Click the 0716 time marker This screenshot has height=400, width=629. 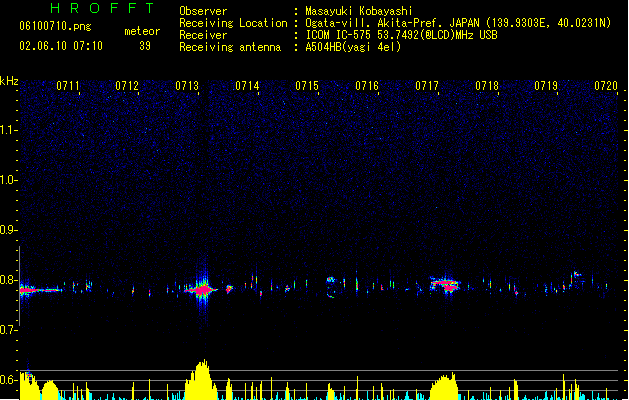367,86
